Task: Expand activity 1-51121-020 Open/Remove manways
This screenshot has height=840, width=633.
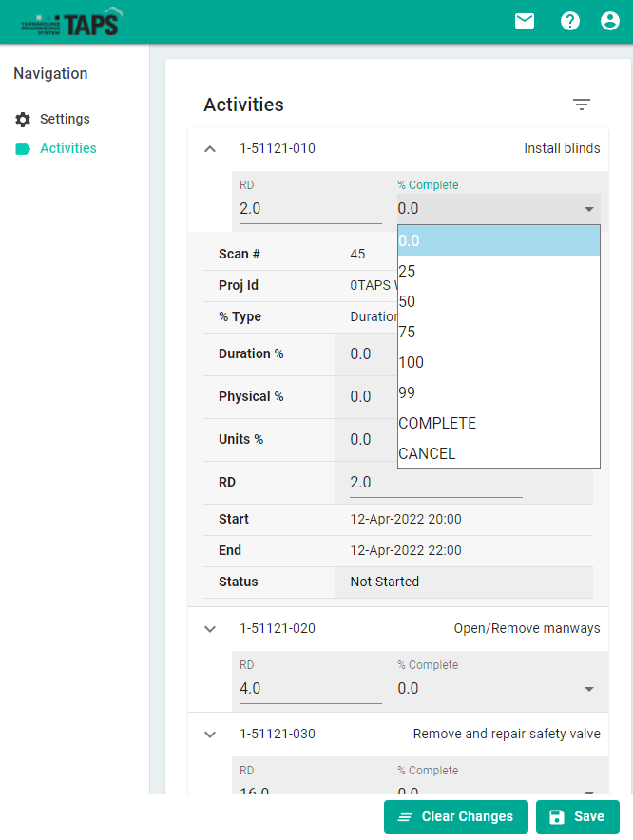Action: 211,629
